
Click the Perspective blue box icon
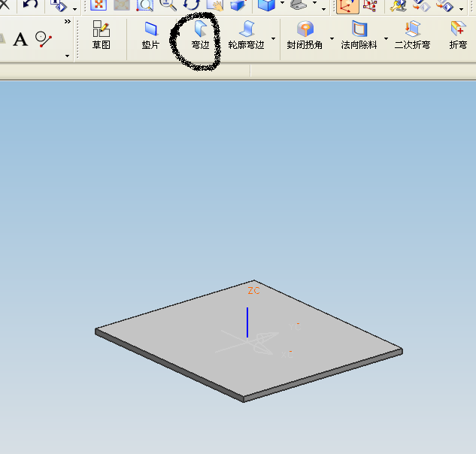238,5
